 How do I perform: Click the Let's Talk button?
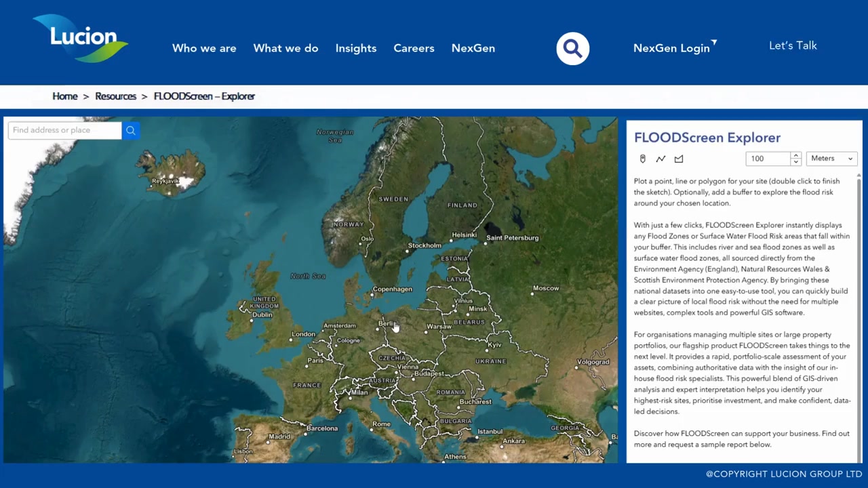tap(793, 45)
